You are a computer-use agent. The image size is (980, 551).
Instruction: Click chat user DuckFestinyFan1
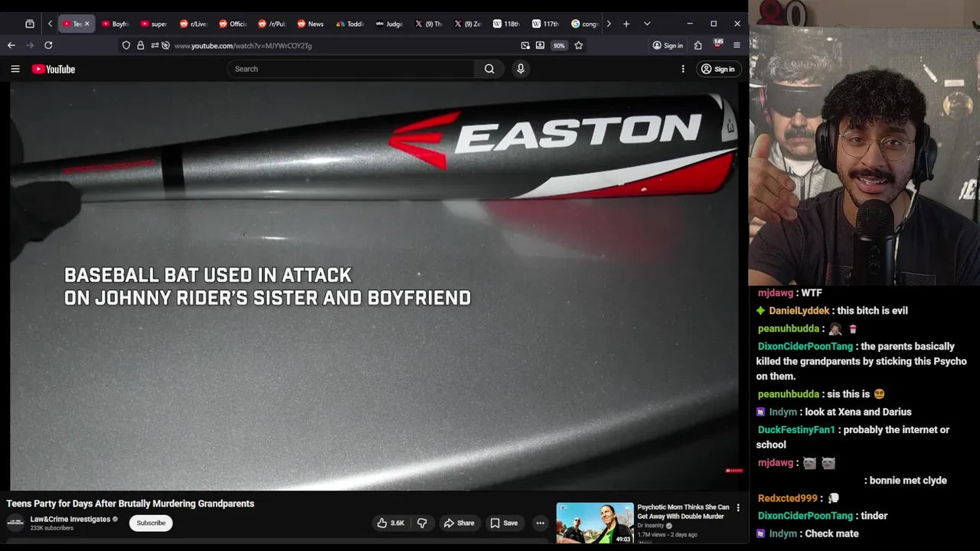point(796,429)
